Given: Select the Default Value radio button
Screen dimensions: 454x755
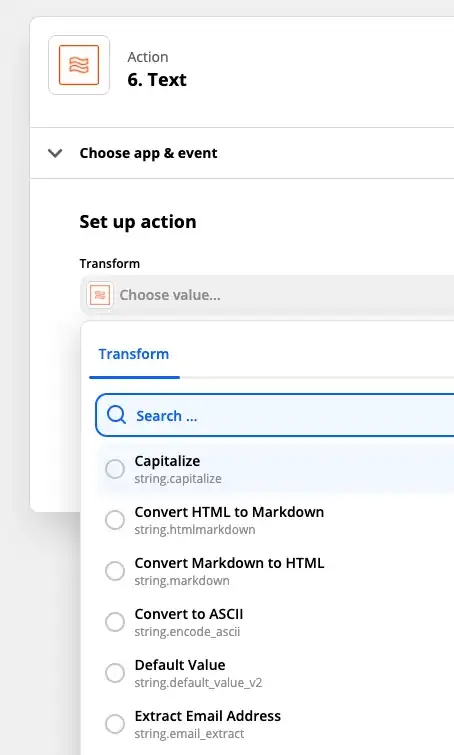Looking at the screenshot, I should click(115, 673).
